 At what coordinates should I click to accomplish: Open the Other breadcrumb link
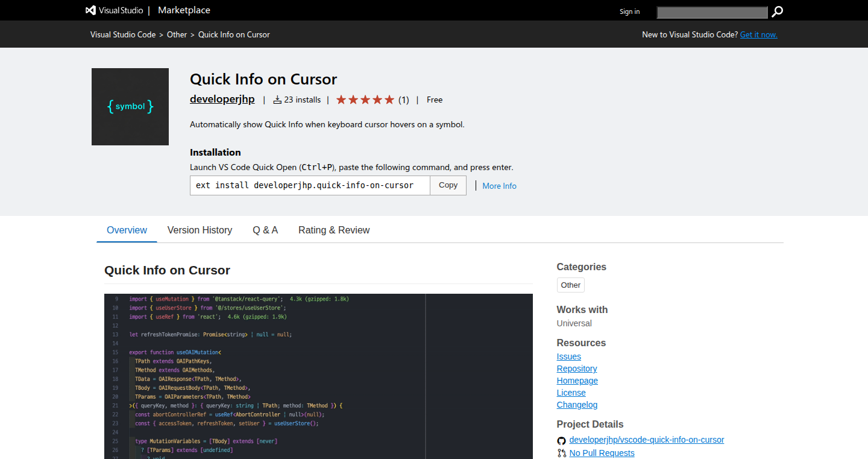point(177,34)
